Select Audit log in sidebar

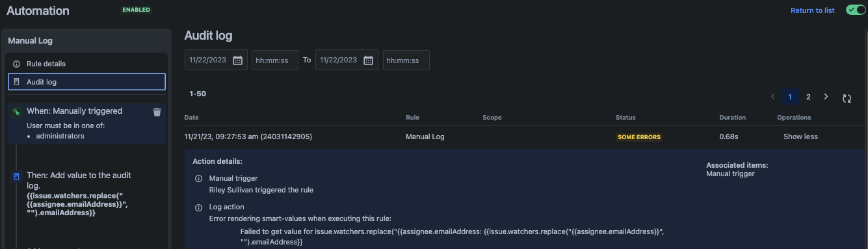[x=86, y=82]
